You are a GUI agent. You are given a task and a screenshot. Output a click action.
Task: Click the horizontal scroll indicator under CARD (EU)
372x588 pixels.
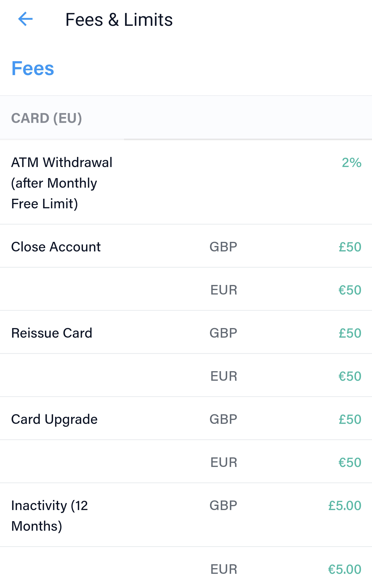coord(247,139)
